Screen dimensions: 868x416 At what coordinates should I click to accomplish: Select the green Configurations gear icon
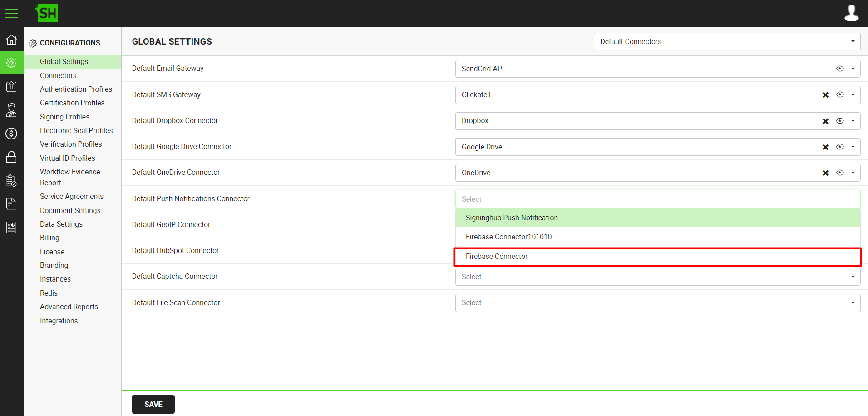(11, 63)
